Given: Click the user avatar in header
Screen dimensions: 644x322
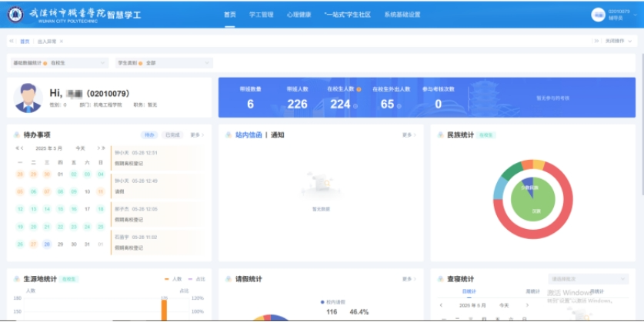Looking at the screenshot, I should tap(598, 15).
